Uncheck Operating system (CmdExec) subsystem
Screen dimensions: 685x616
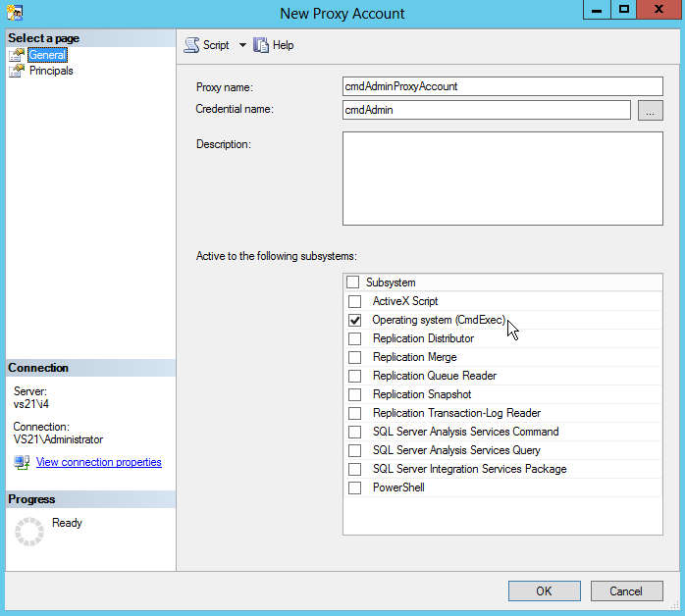(354, 320)
